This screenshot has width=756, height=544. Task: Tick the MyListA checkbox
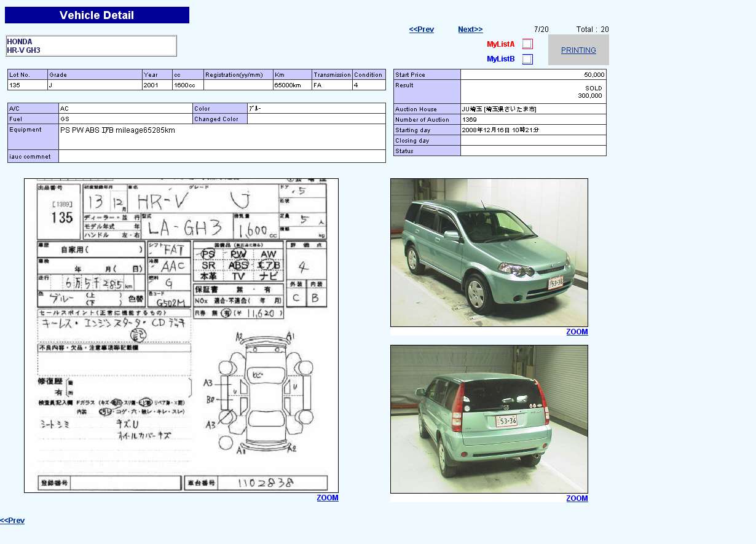click(x=527, y=44)
